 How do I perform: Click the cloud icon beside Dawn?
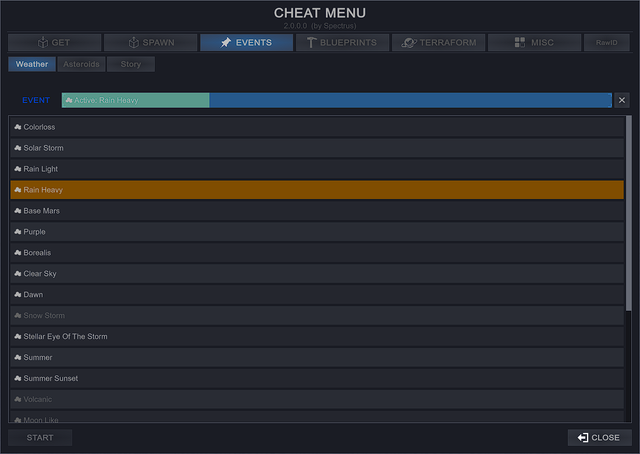[x=18, y=294]
